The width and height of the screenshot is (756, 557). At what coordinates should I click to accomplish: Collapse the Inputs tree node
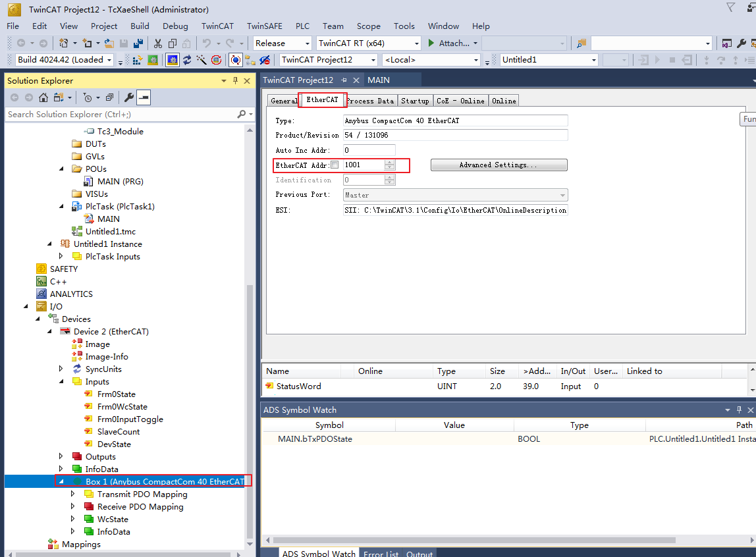click(x=61, y=381)
